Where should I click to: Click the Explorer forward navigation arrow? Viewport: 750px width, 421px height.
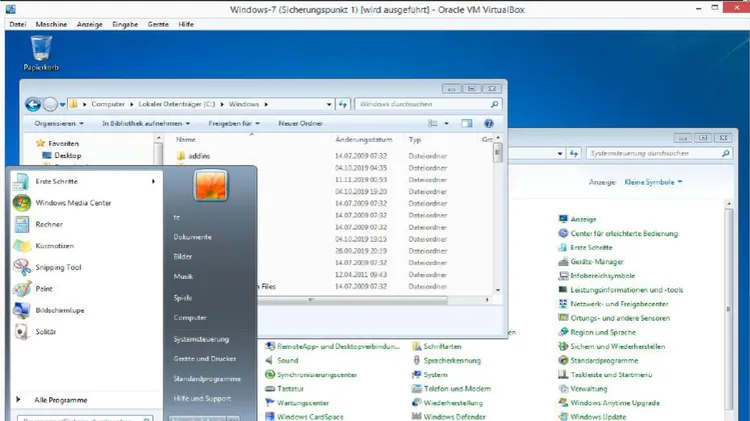(x=50, y=104)
